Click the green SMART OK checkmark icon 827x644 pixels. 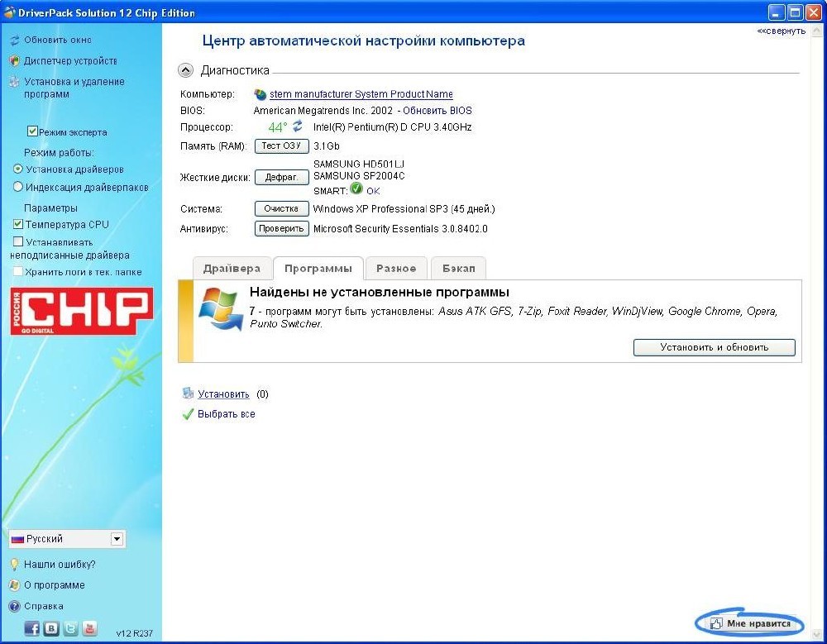[x=356, y=188]
